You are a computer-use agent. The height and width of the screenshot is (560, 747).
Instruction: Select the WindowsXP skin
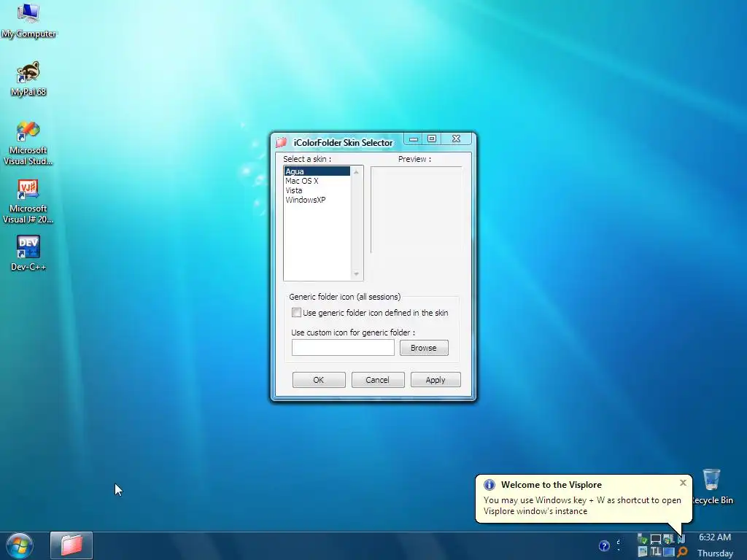pyautogui.click(x=317, y=200)
